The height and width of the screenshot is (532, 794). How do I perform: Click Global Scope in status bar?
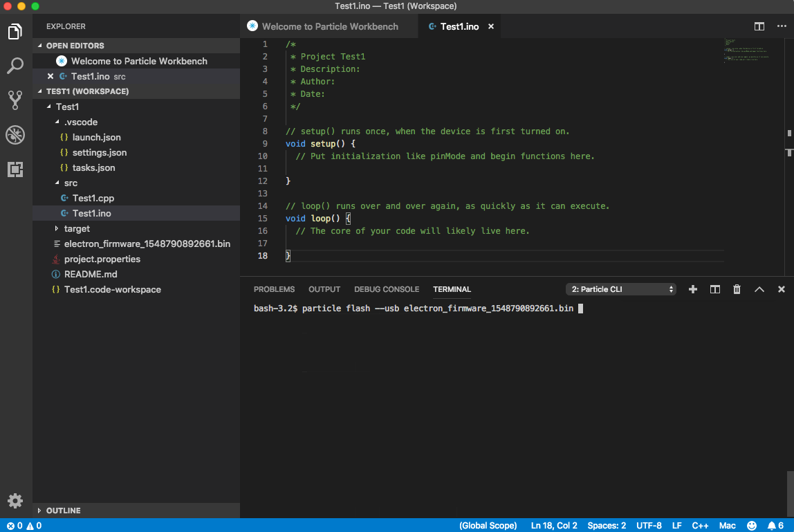488,525
